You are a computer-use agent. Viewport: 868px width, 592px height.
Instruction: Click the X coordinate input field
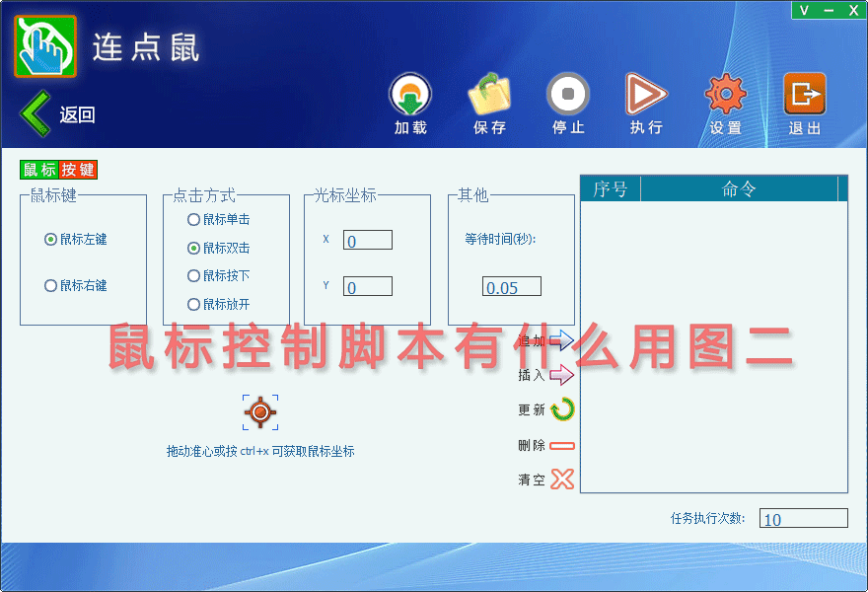tap(368, 240)
